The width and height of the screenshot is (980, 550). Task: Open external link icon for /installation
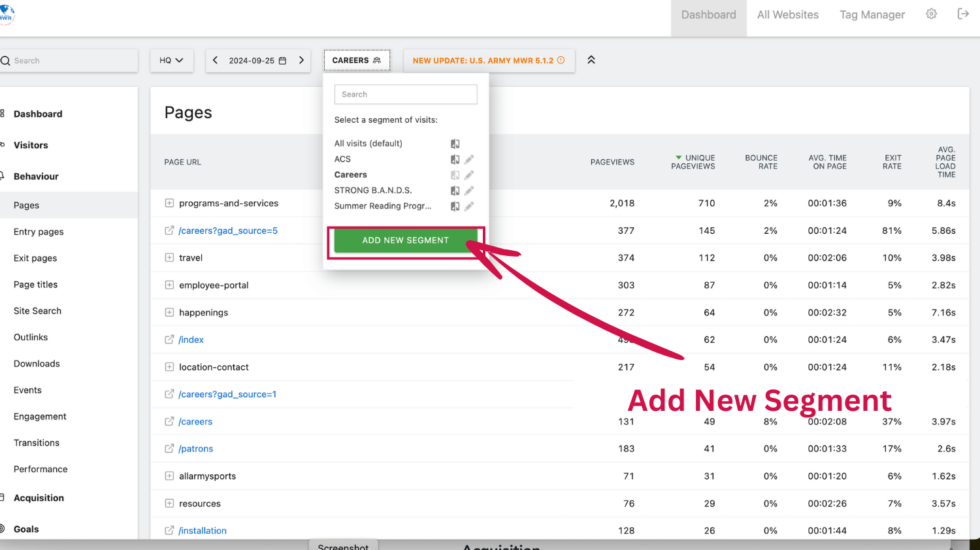tap(169, 530)
